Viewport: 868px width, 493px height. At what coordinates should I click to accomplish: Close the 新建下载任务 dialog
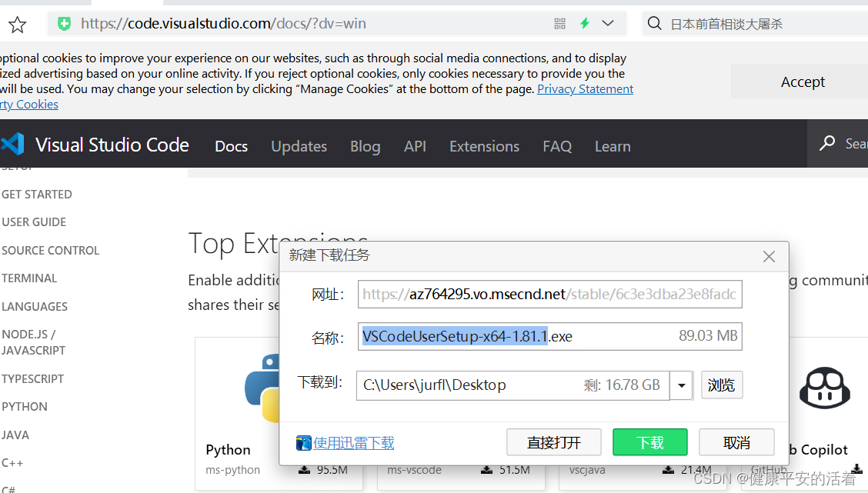coord(769,257)
